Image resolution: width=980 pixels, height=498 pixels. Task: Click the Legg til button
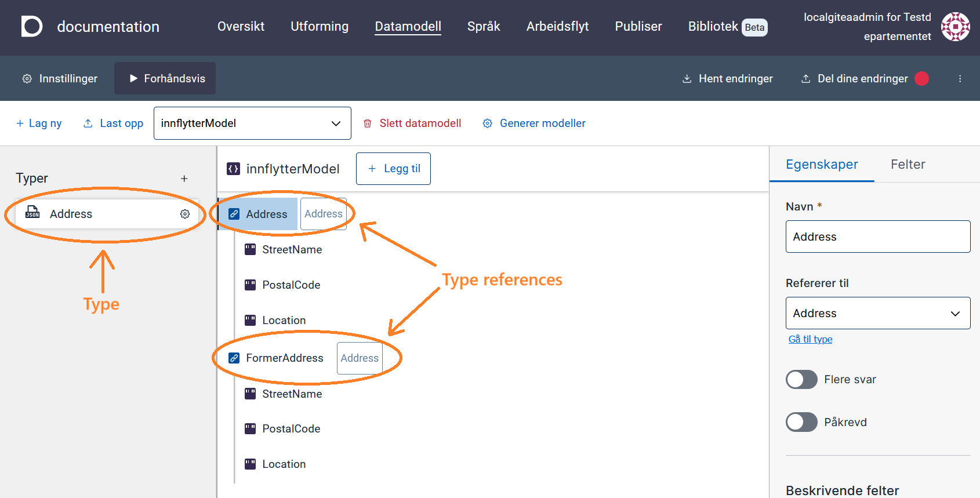click(x=393, y=169)
